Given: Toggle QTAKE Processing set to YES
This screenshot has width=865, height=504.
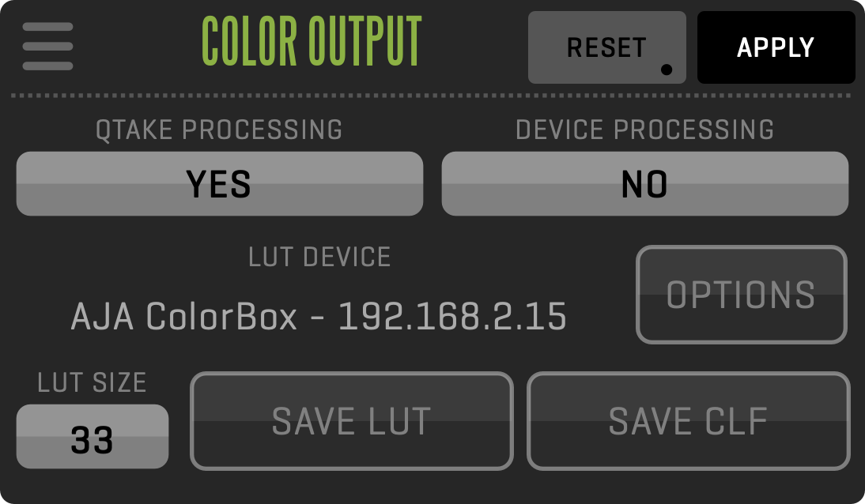Looking at the screenshot, I should click(220, 184).
